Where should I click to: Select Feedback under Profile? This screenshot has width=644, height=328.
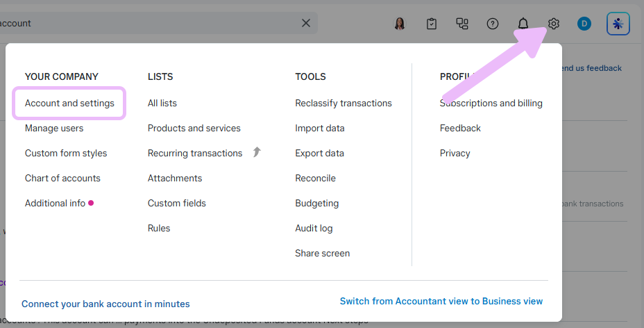tap(460, 129)
